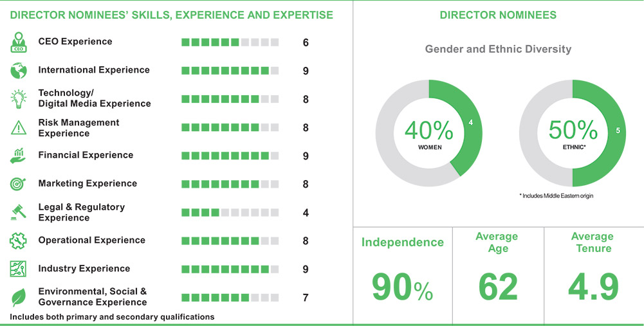The image size is (644, 326).
Task: Select the 50% Ethnic donut chart
Action: tap(573, 133)
